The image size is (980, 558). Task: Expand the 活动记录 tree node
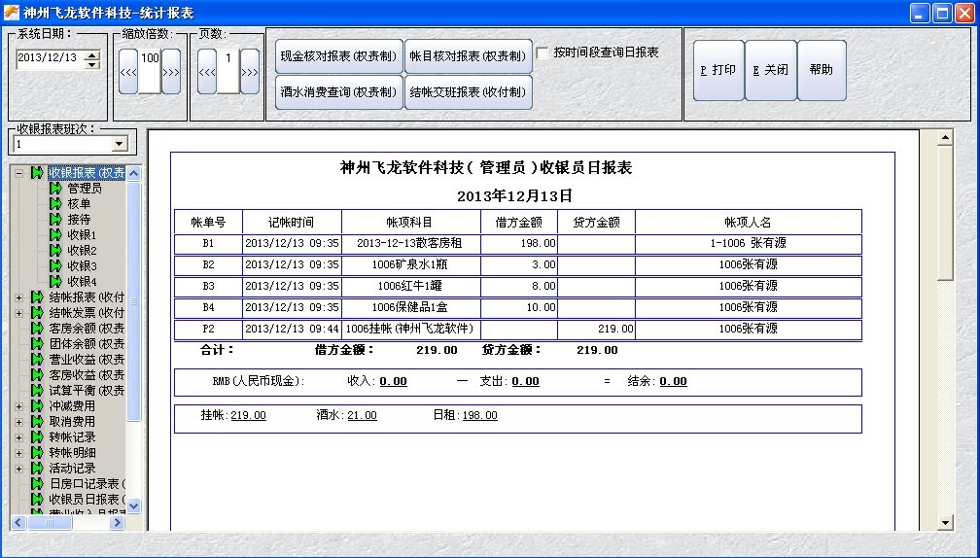[x=18, y=470]
